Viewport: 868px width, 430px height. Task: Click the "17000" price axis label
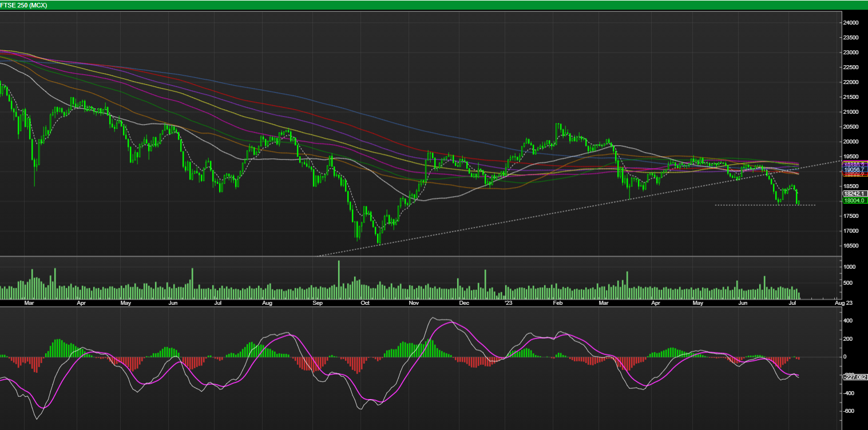pyautogui.click(x=851, y=231)
